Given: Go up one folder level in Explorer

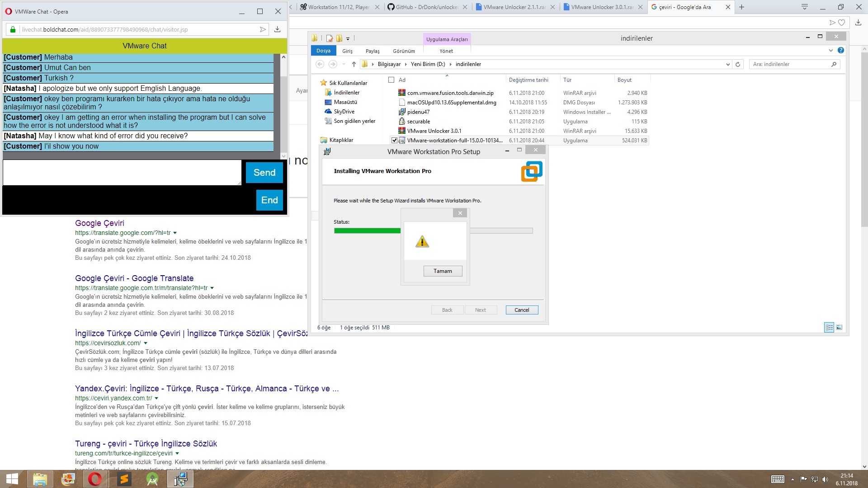Looking at the screenshot, I should pos(354,64).
